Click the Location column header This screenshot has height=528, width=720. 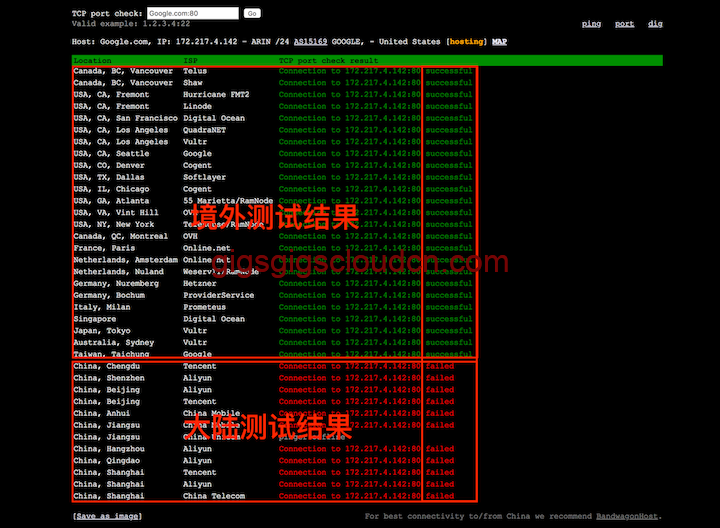(x=92, y=61)
